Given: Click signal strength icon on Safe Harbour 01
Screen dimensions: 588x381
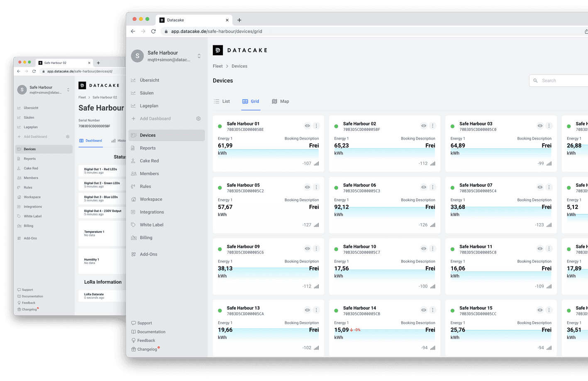Looking at the screenshot, I should point(316,164).
